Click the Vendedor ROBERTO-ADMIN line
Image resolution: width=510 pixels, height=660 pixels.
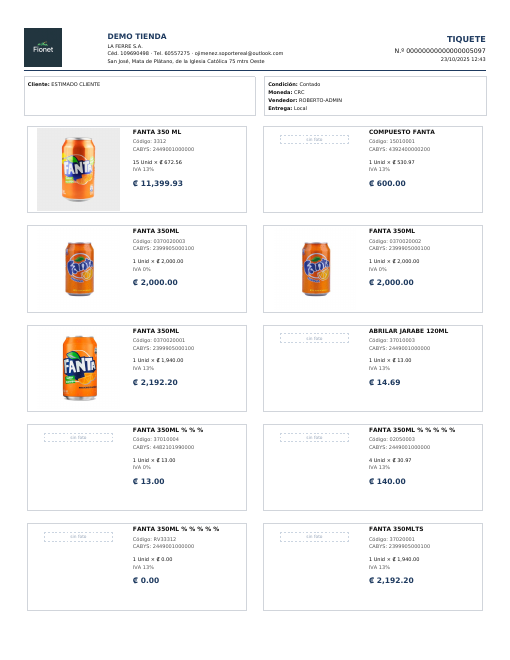(305, 100)
